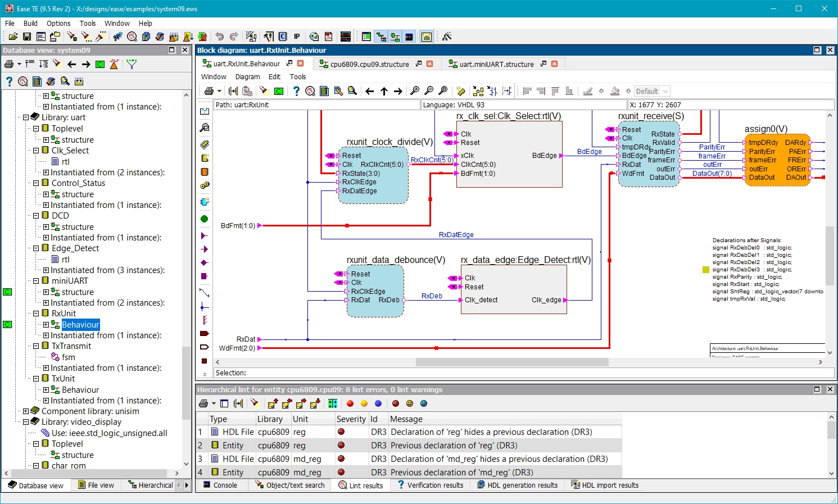
Task: Open the Build menu
Action: coord(30,23)
